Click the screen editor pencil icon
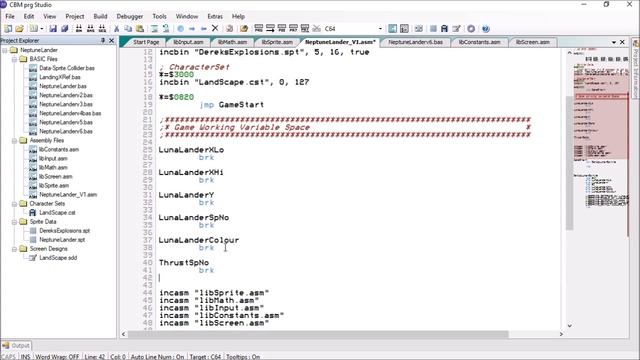This screenshot has height=360, width=640. (456, 29)
